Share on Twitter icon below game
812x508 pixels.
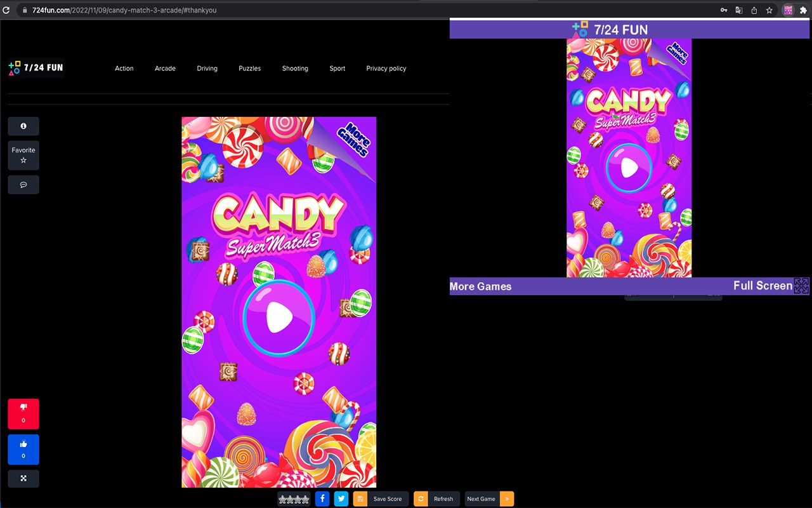[x=341, y=498]
